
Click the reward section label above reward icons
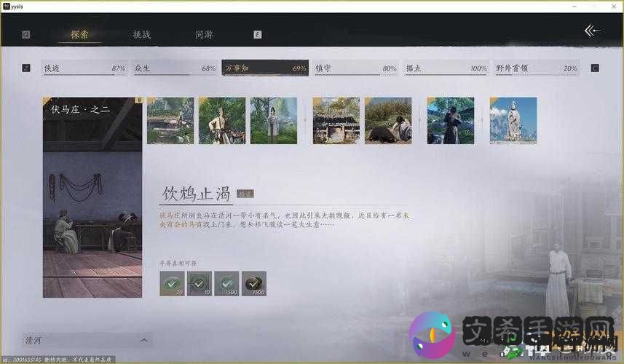[x=178, y=264]
